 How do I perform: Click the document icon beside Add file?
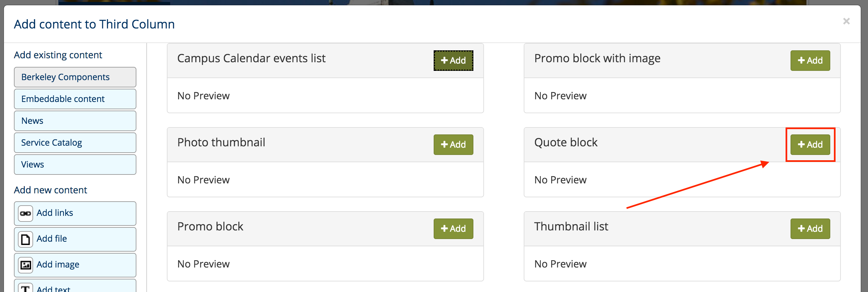click(x=25, y=239)
